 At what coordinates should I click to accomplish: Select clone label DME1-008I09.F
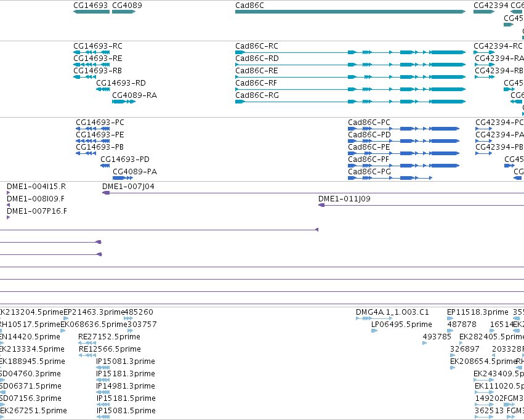[x=36, y=199]
